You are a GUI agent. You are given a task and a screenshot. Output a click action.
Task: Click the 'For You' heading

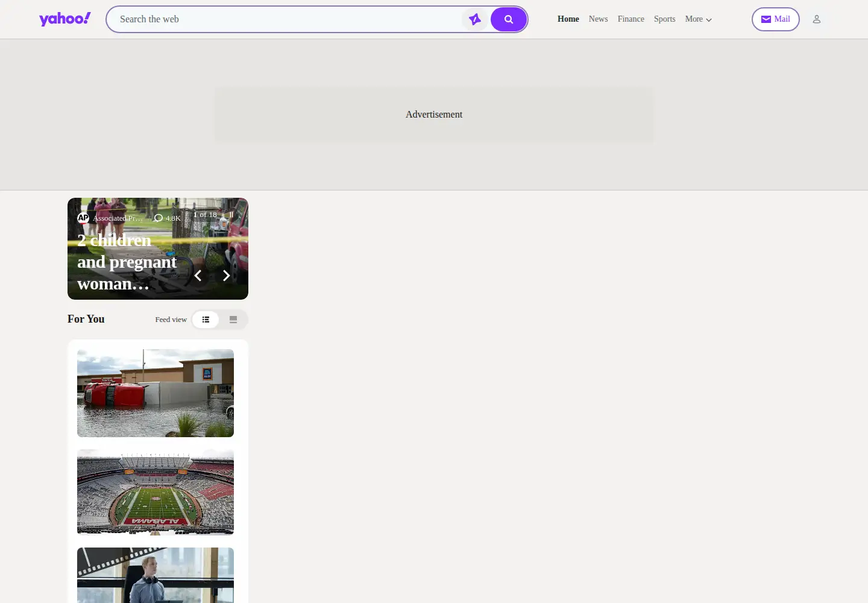tap(86, 319)
